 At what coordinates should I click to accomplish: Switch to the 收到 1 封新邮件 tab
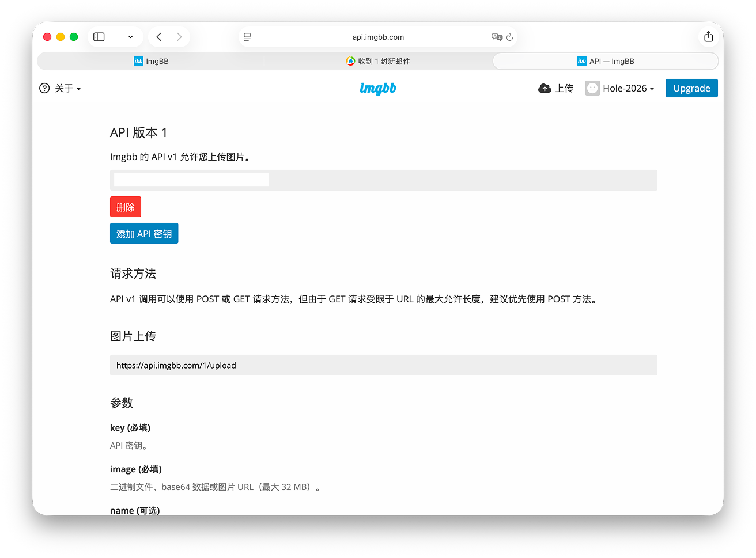[377, 60]
